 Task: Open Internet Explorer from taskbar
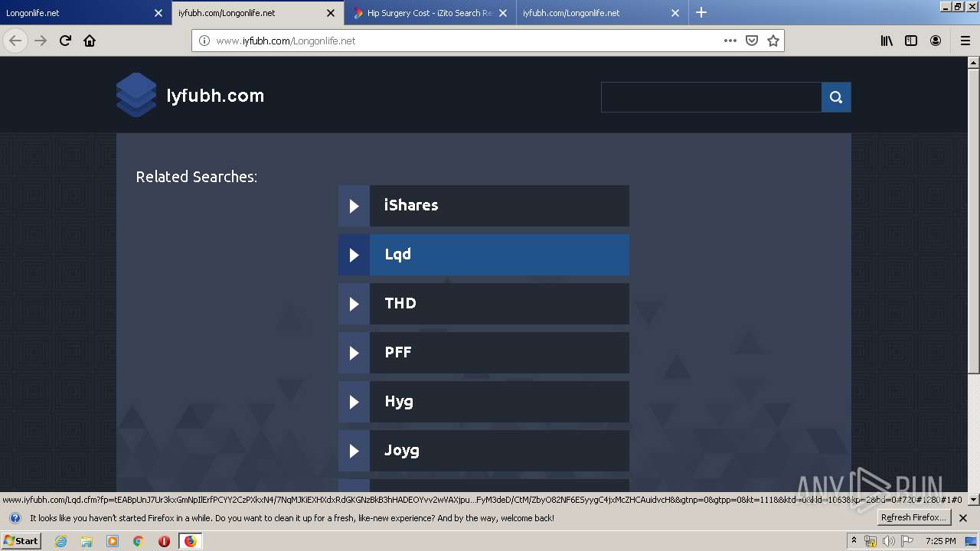(61, 541)
